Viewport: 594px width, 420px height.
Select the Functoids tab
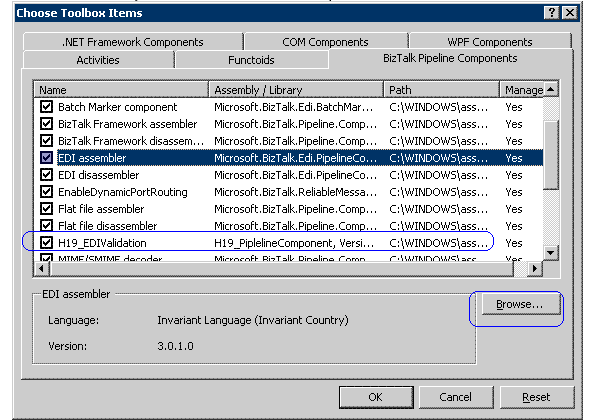click(x=251, y=60)
